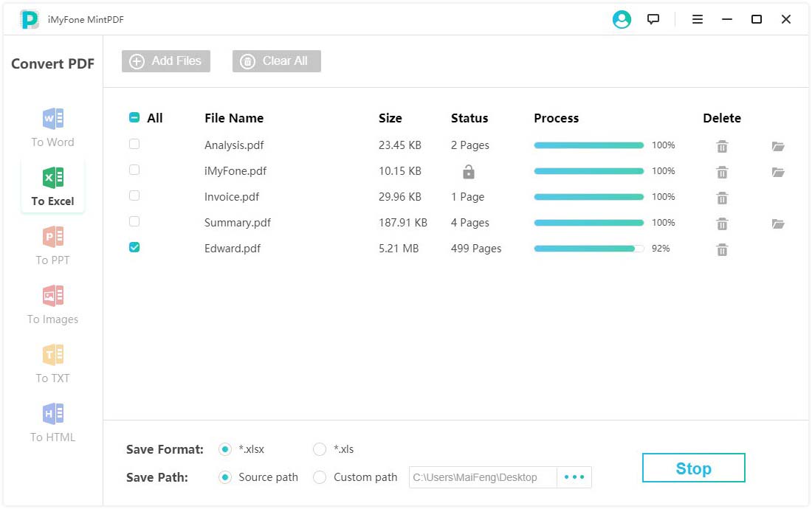Click the Summary.pdf progress bar
812x509 pixels.
click(x=589, y=223)
